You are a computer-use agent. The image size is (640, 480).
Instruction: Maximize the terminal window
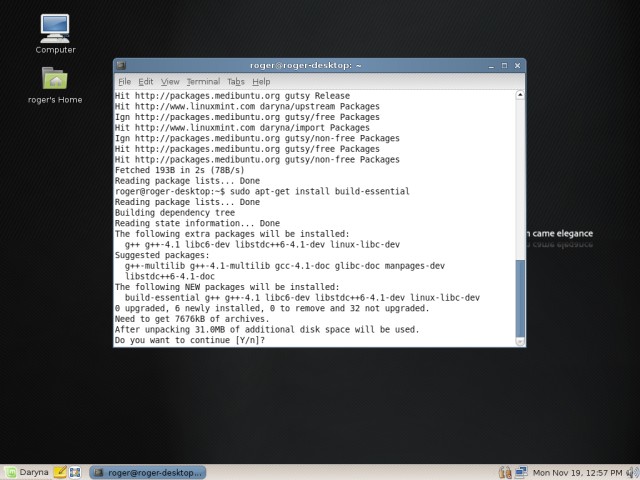(504, 65)
